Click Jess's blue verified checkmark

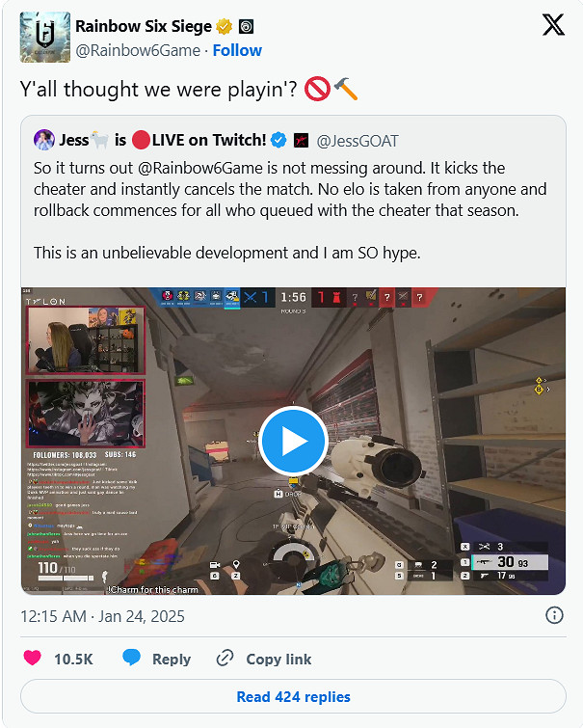click(278, 140)
